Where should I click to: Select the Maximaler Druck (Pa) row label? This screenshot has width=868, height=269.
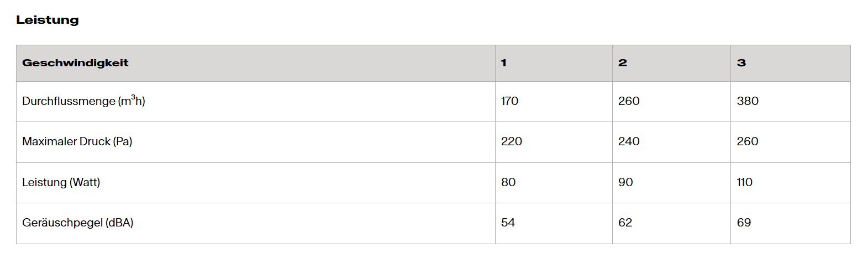point(77,141)
